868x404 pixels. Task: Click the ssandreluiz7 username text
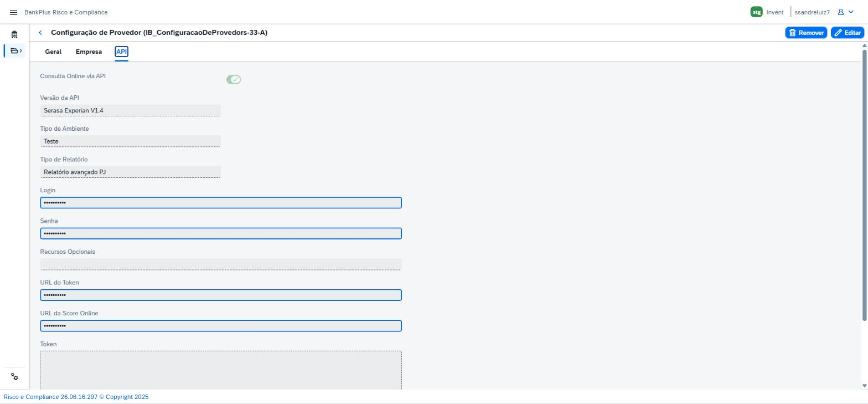[812, 12]
